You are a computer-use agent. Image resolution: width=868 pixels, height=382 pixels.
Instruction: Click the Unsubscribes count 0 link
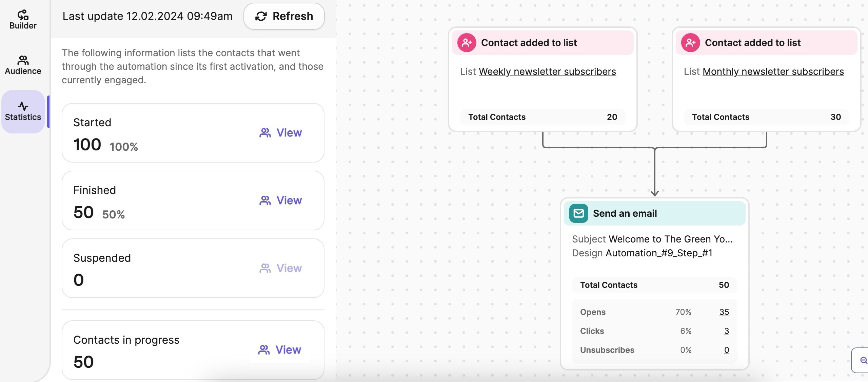(x=726, y=350)
